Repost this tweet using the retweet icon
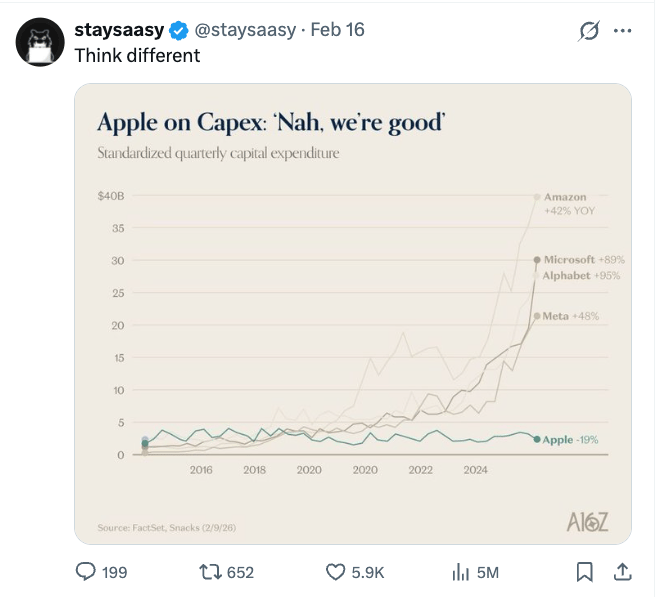Image resolution: width=661 pixels, height=597 pixels. pyautogui.click(x=211, y=572)
